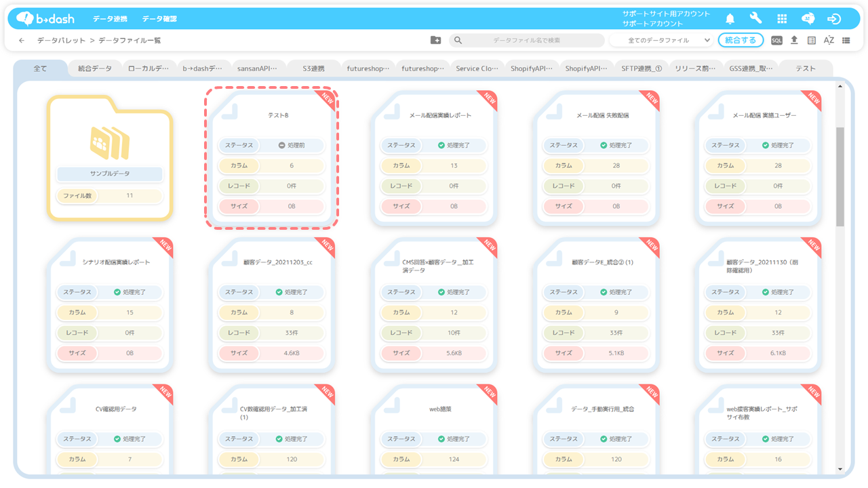The width and height of the screenshot is (868, 488).
Task: Open the 顧客データ_20211130 (削除確認用) card
Action: pos(758,305)
